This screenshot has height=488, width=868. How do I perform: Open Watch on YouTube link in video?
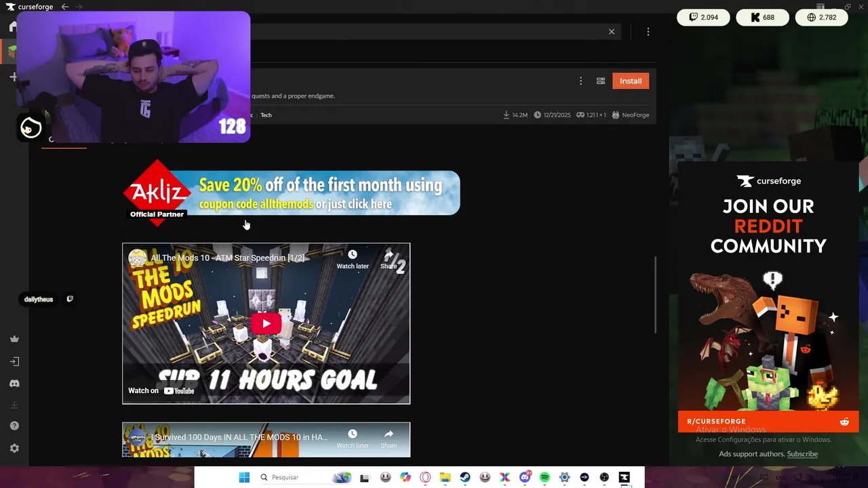(x=161, y=390)
